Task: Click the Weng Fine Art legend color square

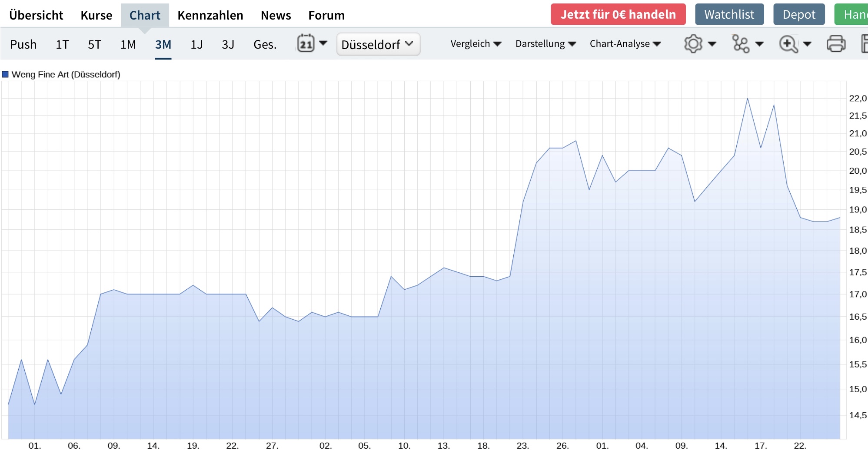Action: (5, 74)
